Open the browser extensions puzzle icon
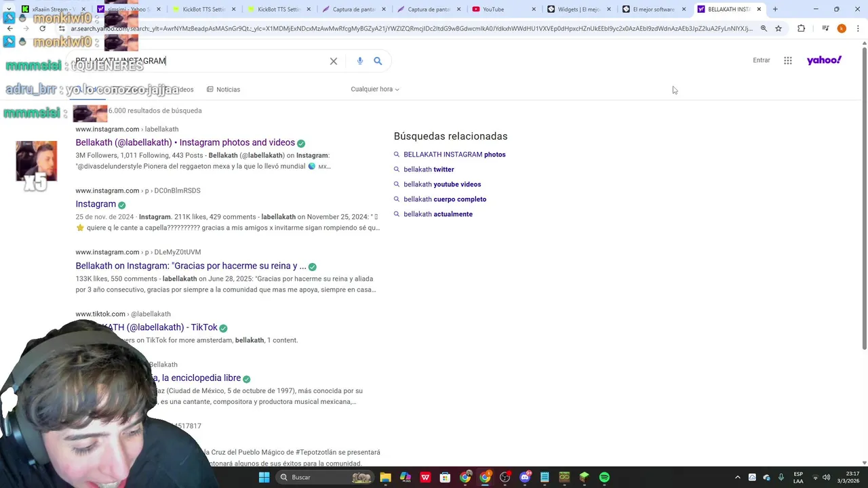The height and width of the screenshot is (488, 868). 802,28
